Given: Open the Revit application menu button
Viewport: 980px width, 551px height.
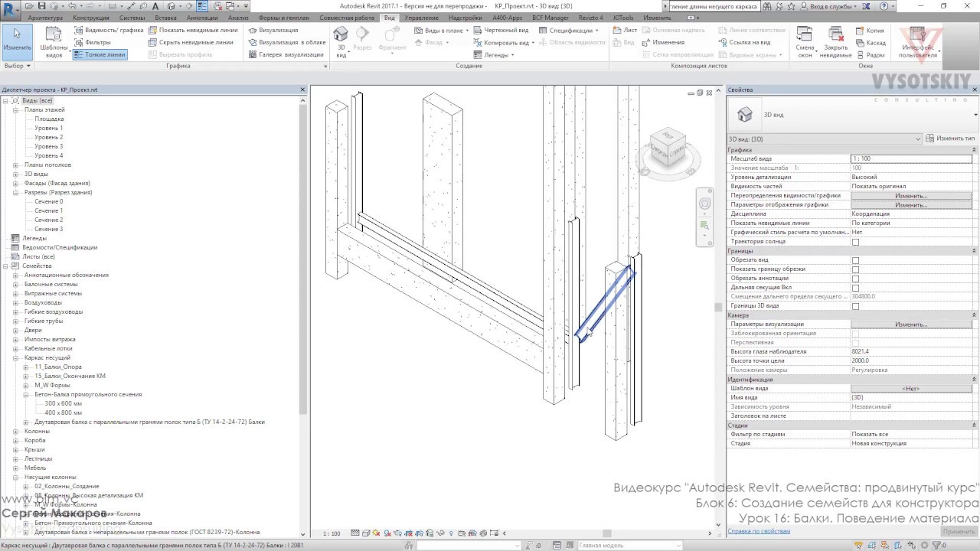Looking at the screenshot, I should click(x=10, y=8).
